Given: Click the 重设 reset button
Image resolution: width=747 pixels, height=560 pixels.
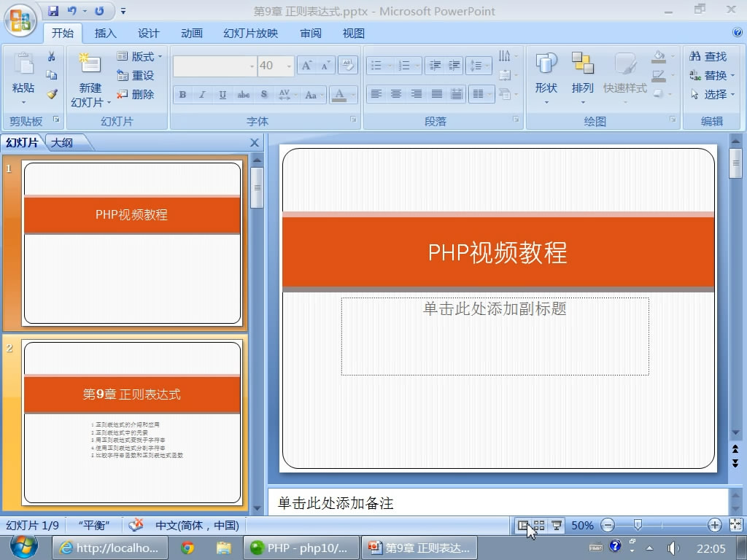Looking at the screenshot, I should click(x=136, y=75).
